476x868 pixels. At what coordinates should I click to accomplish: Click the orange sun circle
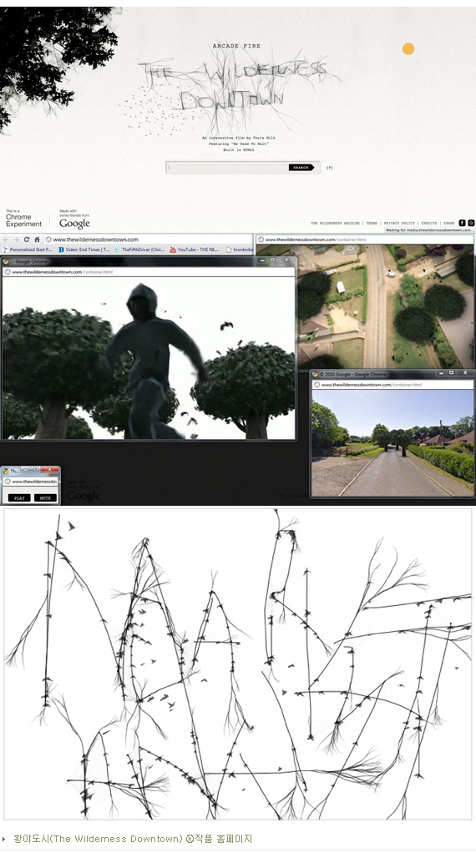408,48
